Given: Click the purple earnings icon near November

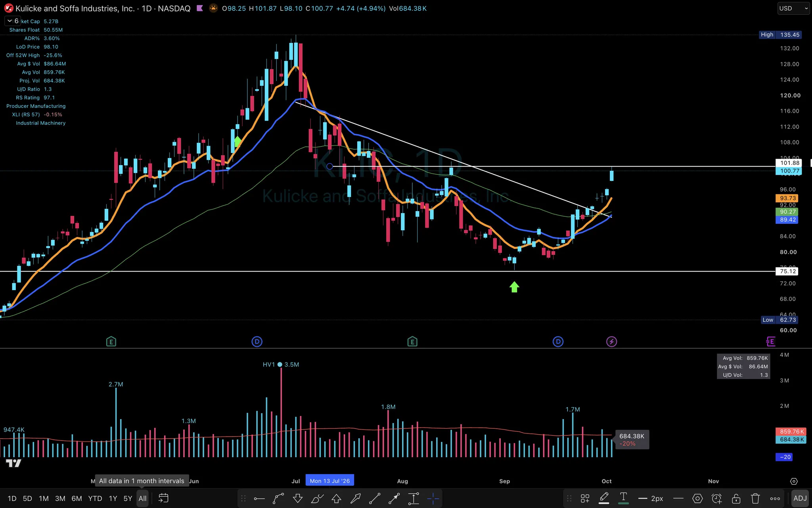Looking at the screenshot, I should point(770,341).
